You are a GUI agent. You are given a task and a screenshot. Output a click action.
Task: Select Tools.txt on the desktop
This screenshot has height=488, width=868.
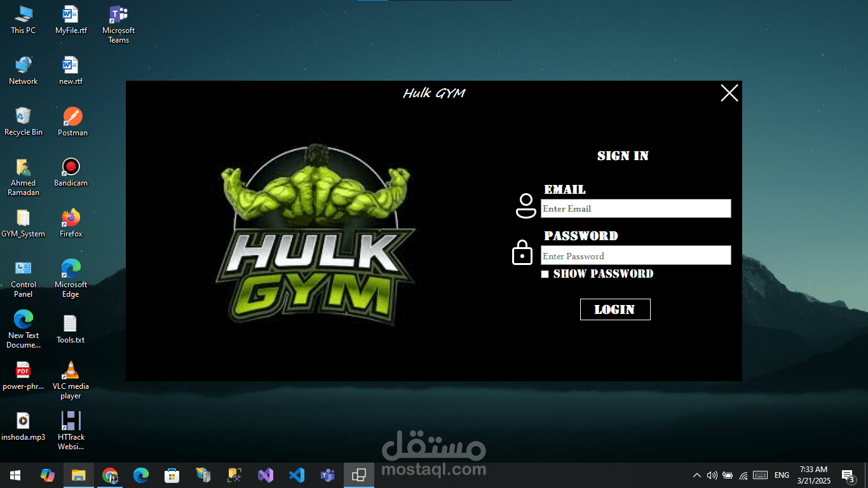click(x=71, y=329)
